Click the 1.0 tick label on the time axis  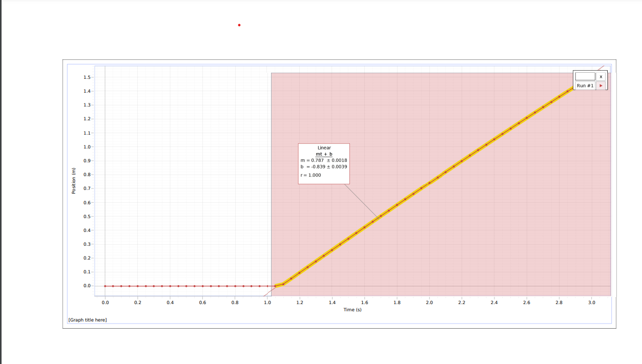(267, 303)
